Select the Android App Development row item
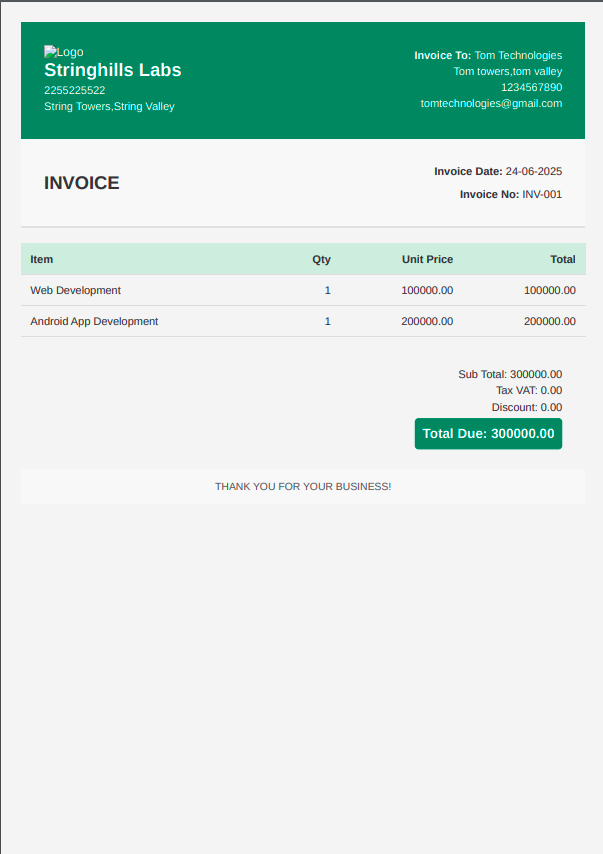The height and width of the screenshot is (854, 603). pos(94,321)
